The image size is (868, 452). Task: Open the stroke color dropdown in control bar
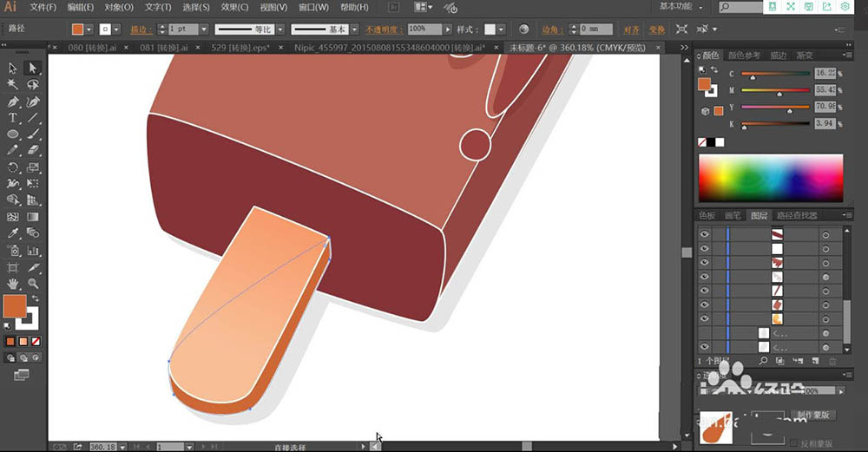[116, 29]
